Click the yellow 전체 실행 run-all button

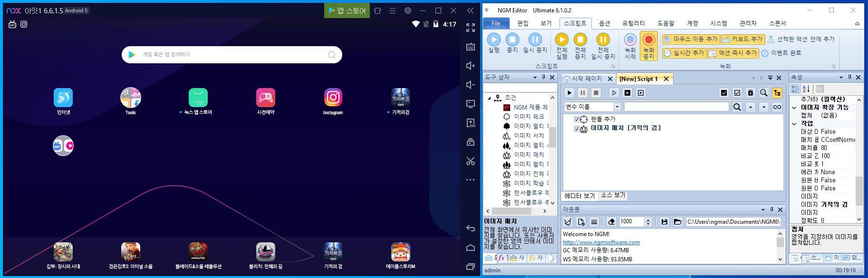(x=562, y=46)
